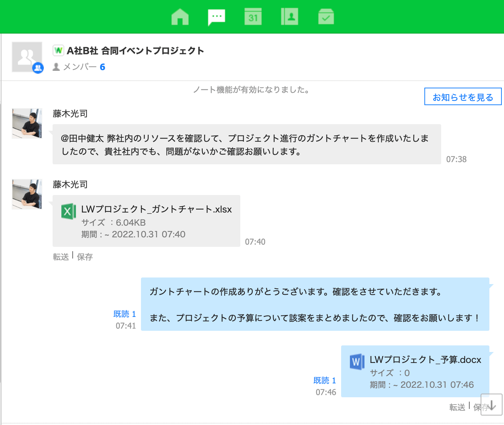Click 転送 under the xlsx attachment

[61, 257]
